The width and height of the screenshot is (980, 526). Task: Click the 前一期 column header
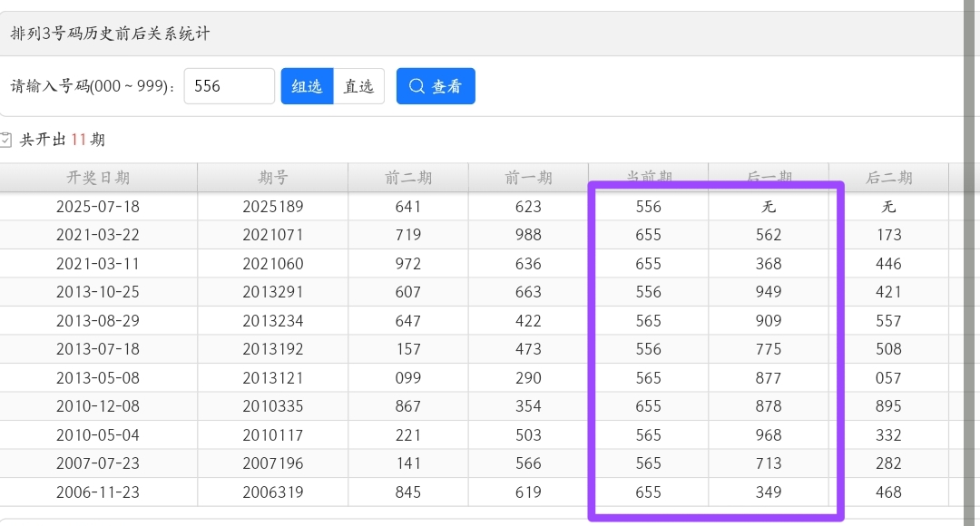[528, 178]
